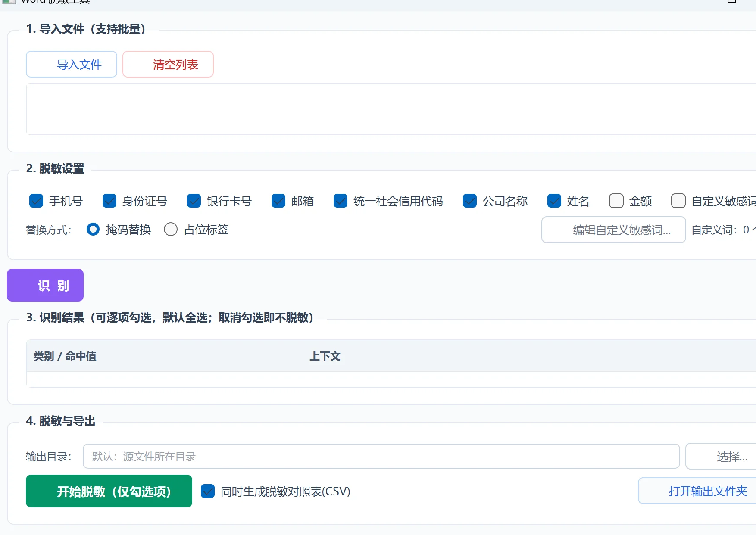
Task: Start desensitization with 开始脱敏 button
Action: pos(109,491)
